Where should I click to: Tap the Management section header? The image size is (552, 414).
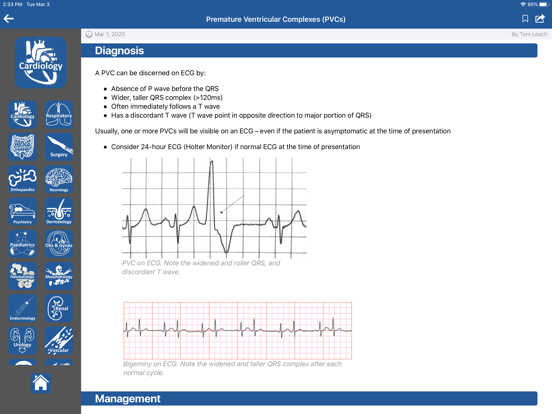coord(309,398)
